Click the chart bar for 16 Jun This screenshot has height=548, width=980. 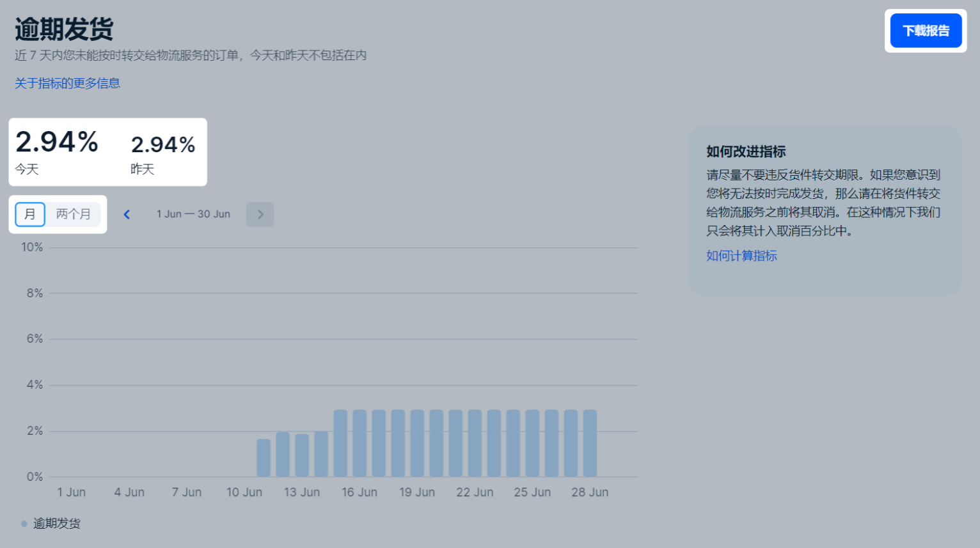pos(360,443)
